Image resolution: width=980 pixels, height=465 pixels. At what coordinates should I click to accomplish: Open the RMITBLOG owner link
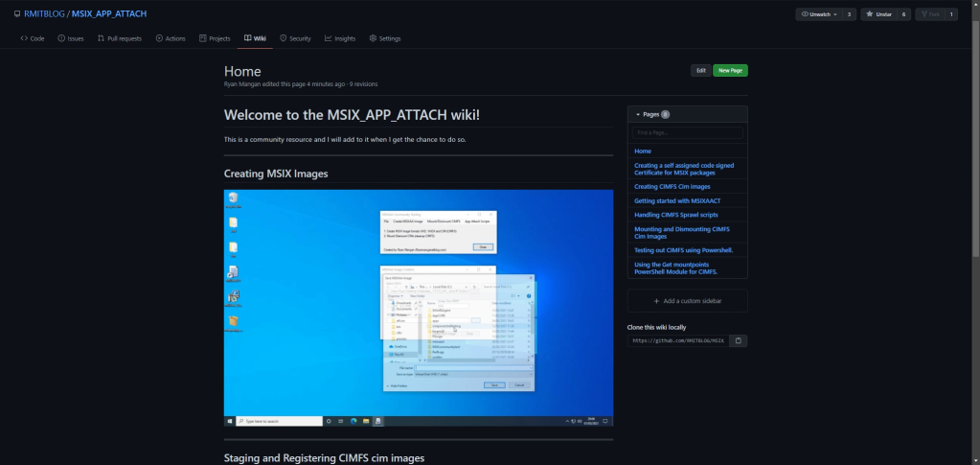point(44,13)
